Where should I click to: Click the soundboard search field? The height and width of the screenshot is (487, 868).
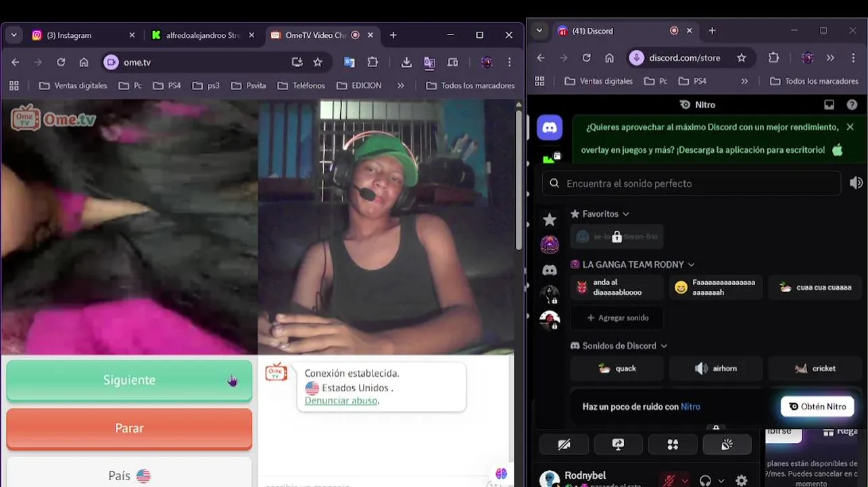click(692, 183)
